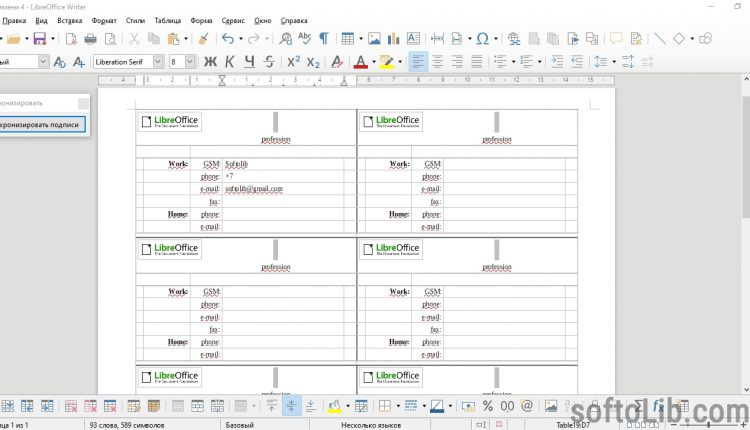Image resolution: width=750 pixels, height=430 pixels.
Task: Click the word count in status bar
Action: coord(127,425)
